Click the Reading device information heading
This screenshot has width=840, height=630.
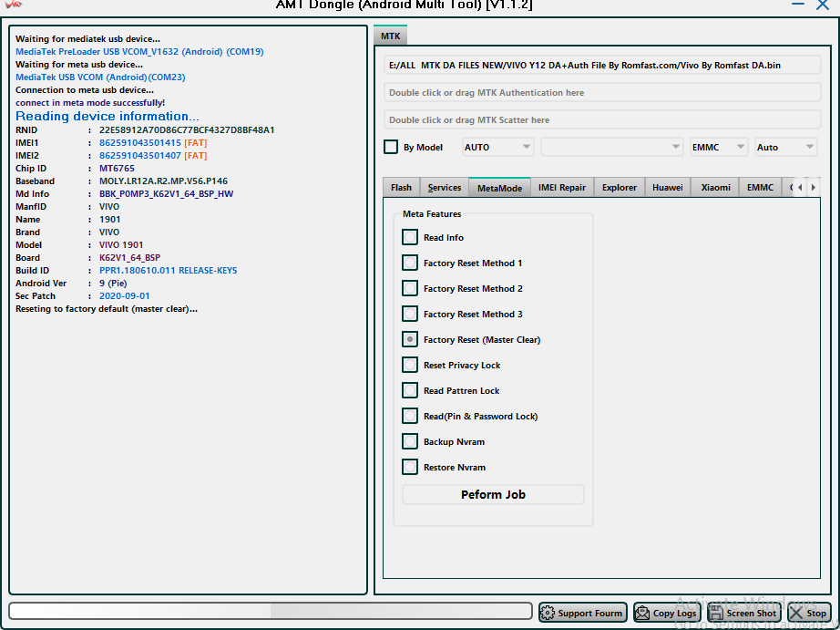point(108,116)
